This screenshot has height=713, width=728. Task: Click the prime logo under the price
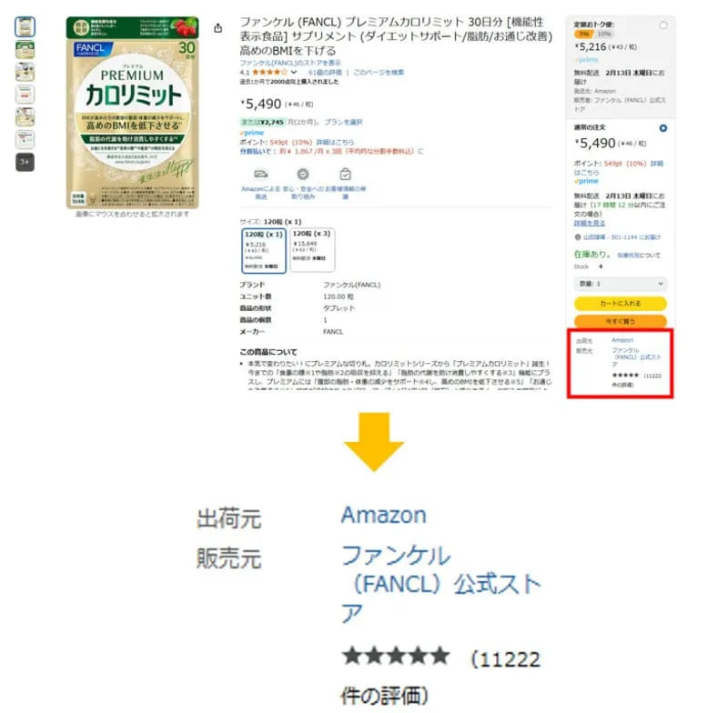coord(252,133)
